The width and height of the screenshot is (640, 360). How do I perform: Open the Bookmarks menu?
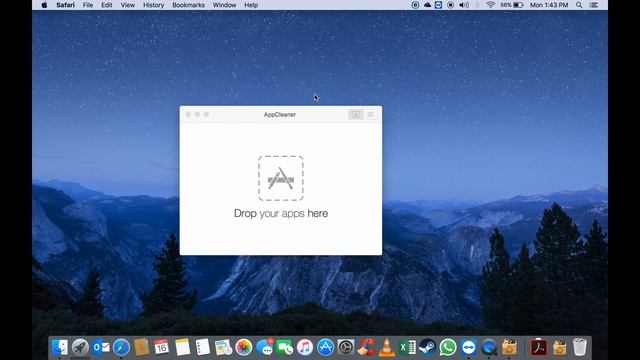click(x=189, y=5)
